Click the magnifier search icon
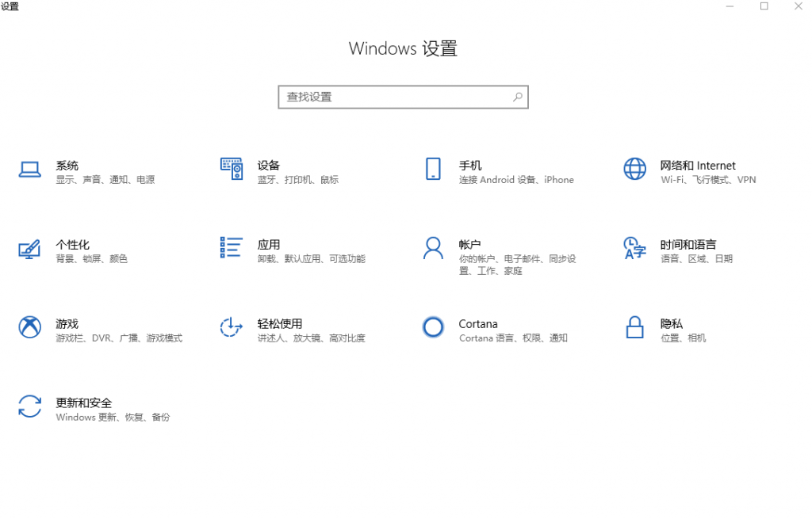The height and width of the screenshot is (519, 812). point(517,97)
